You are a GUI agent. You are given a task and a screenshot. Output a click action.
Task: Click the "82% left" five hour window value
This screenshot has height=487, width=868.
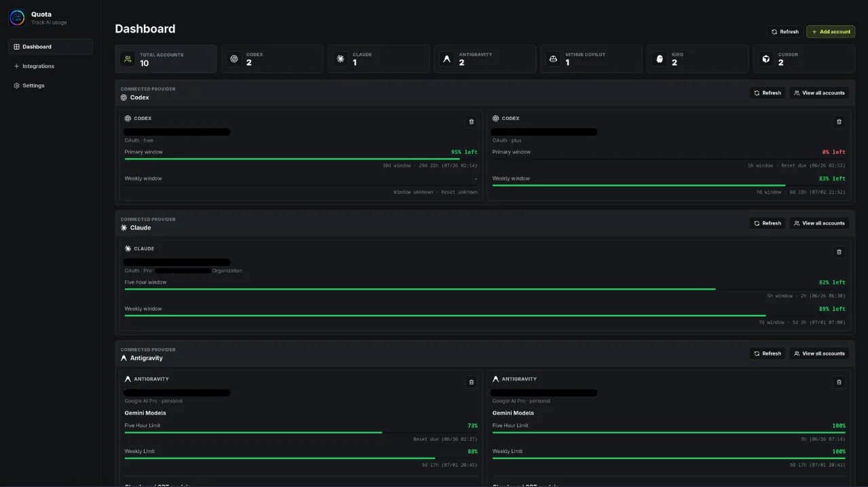832,282
